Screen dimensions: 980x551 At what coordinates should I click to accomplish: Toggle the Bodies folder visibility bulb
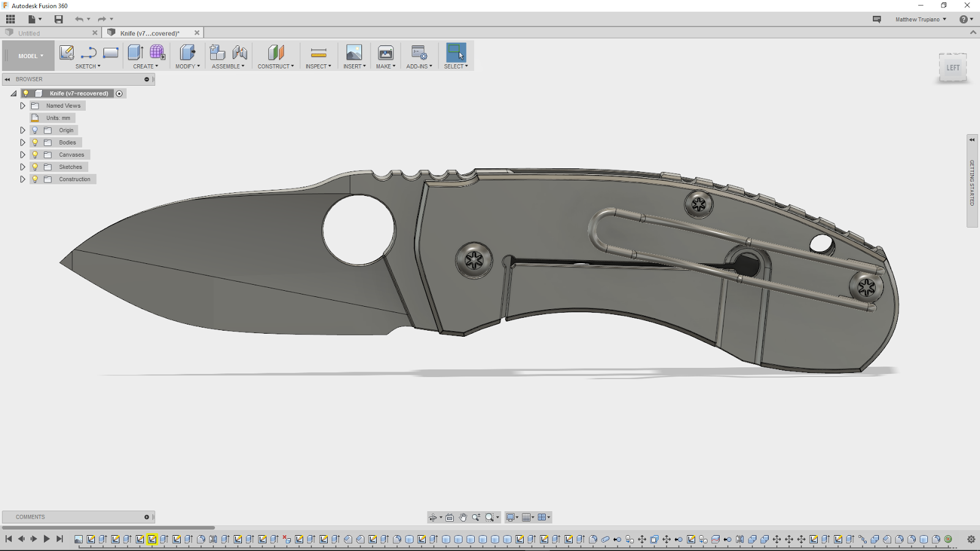pyautogui.click(x=34, y=142)
